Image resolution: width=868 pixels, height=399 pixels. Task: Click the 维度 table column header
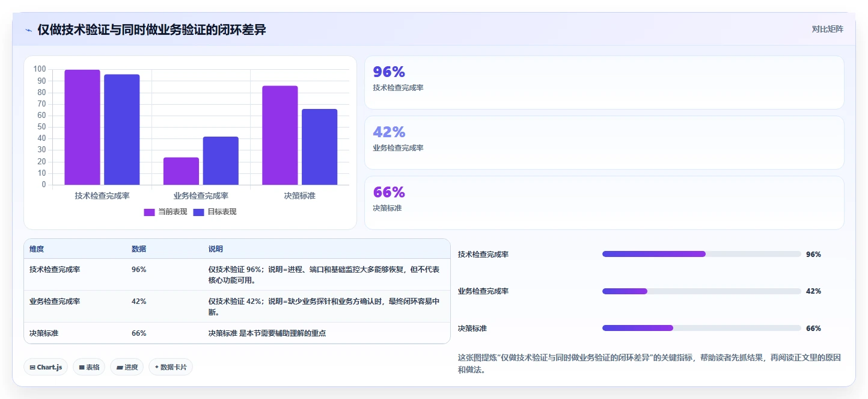[x=37, y=249]
